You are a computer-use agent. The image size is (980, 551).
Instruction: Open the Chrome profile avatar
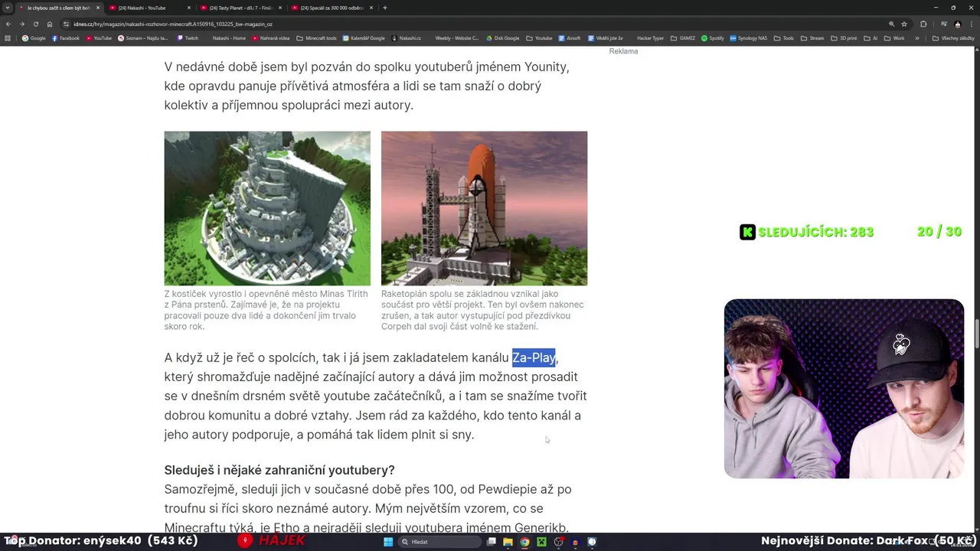coord(957,24)
